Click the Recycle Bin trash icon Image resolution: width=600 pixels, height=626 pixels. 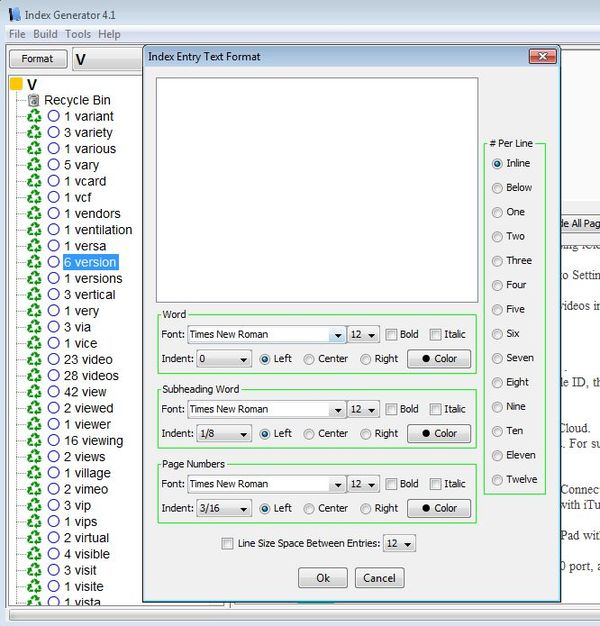[x=34, y=100]
